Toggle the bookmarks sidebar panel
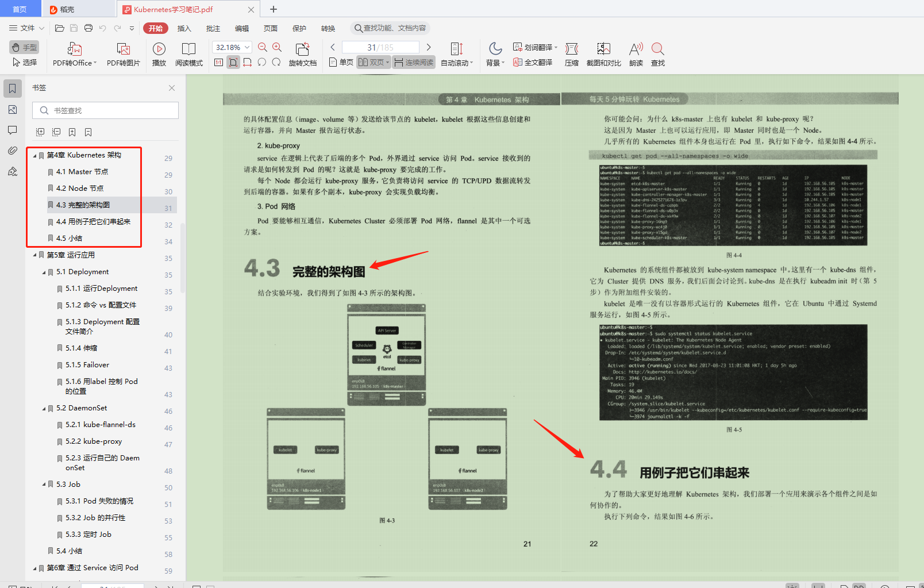This screenshot has width=924, height=588. point(13,89)
